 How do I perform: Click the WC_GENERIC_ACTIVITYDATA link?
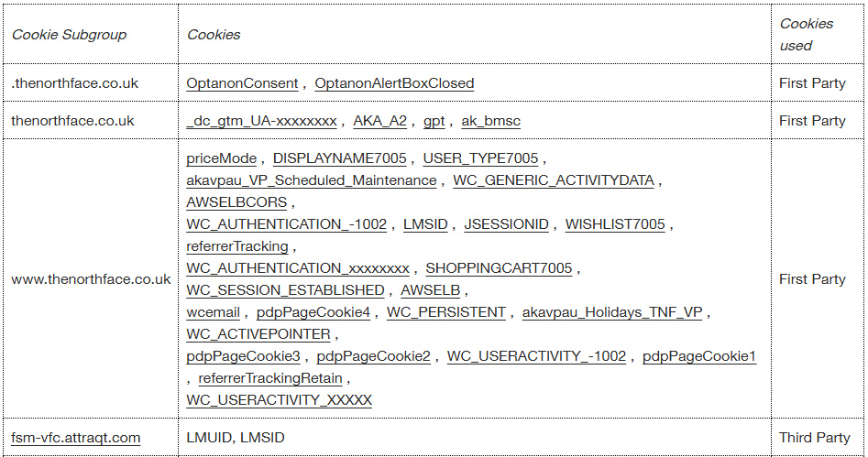pos(553,180)
